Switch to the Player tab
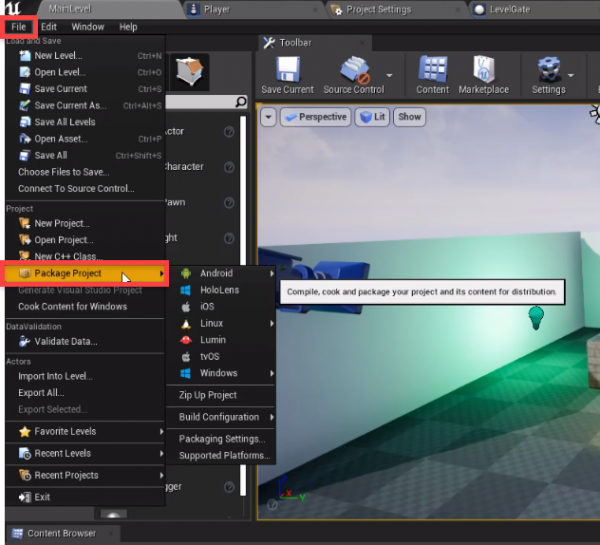600x545 pixels. (253, 9)
